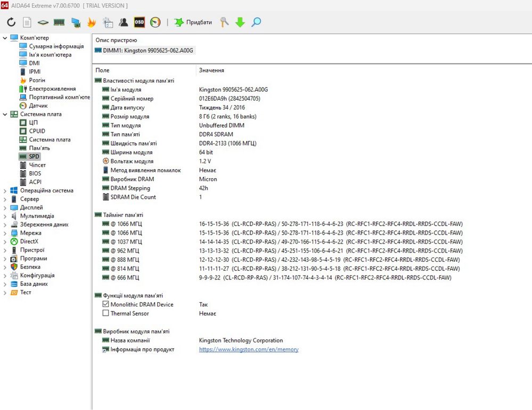Screen dimensions: 532x410
Task: Expand the Збереження даних node
Action: click(5, 224)
